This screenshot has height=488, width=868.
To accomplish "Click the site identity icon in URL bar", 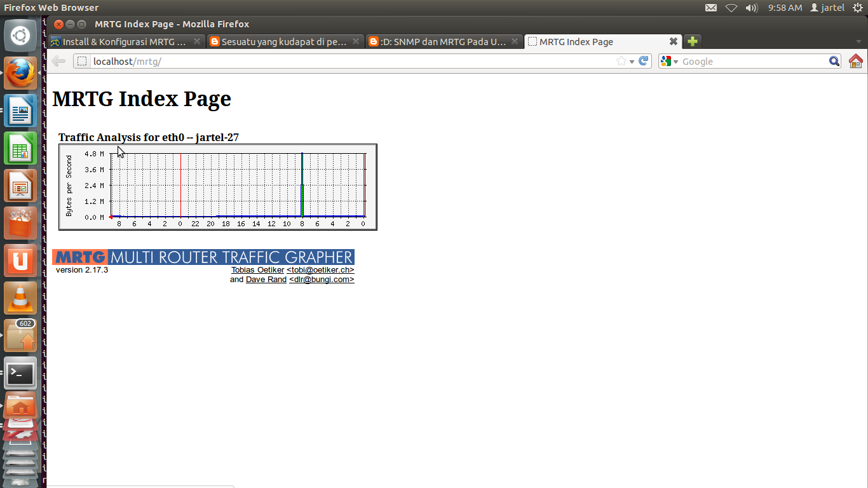I will coord(82,61).
